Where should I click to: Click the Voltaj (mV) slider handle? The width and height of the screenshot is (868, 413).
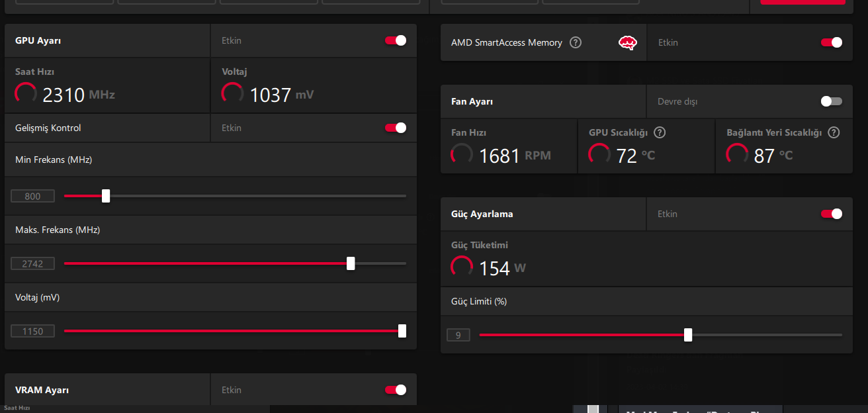402,331
